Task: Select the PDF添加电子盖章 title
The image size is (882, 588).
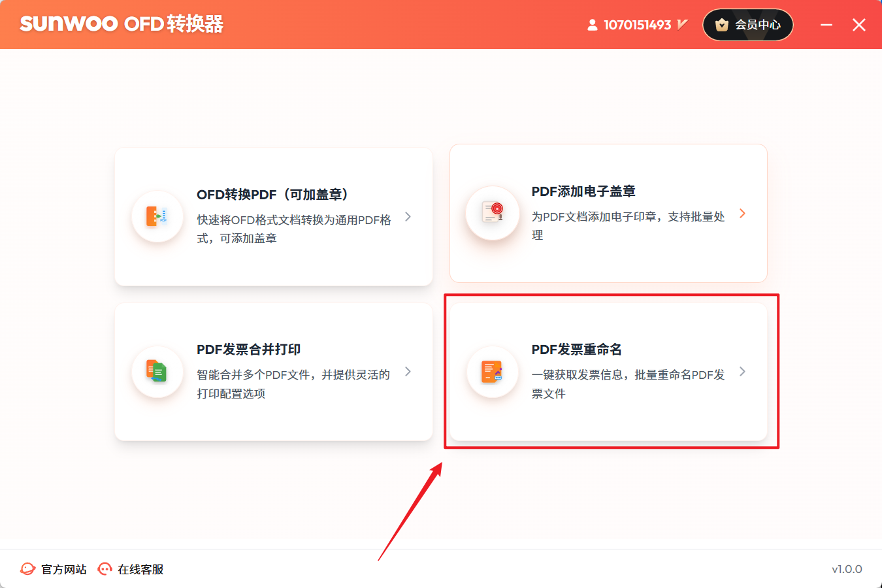Action: [583, 191]
